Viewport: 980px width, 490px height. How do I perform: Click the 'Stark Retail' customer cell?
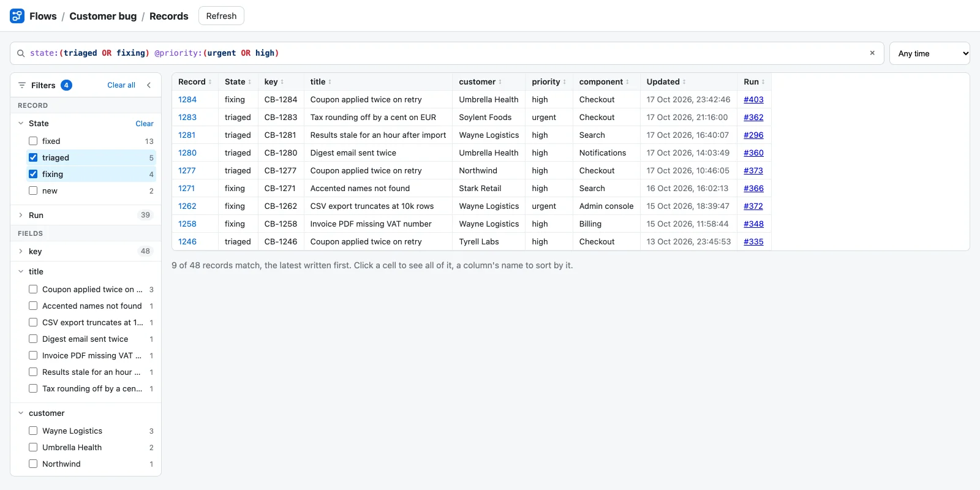click(489, 188)
